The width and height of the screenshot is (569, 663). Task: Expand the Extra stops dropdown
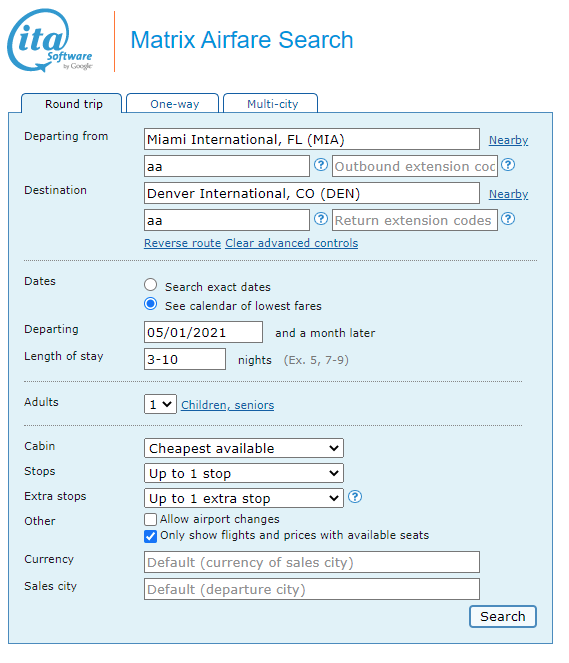click(x=244, y=498)
